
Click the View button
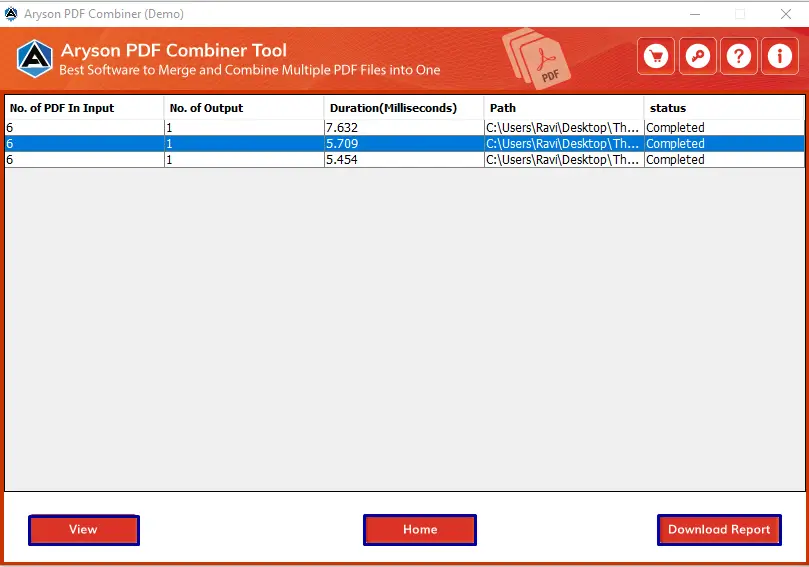pyautogui.click(x=84, y=530)
